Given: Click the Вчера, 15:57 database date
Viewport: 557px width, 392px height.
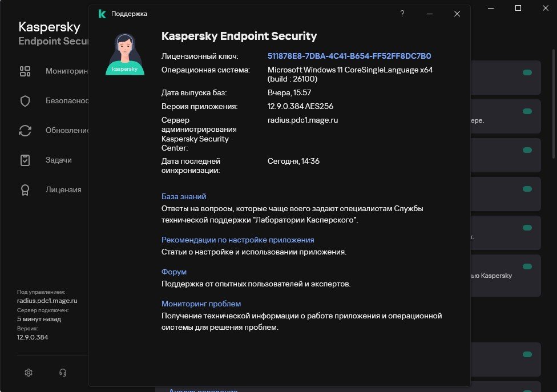Looking at the screenshot, I should pos(289,92).
